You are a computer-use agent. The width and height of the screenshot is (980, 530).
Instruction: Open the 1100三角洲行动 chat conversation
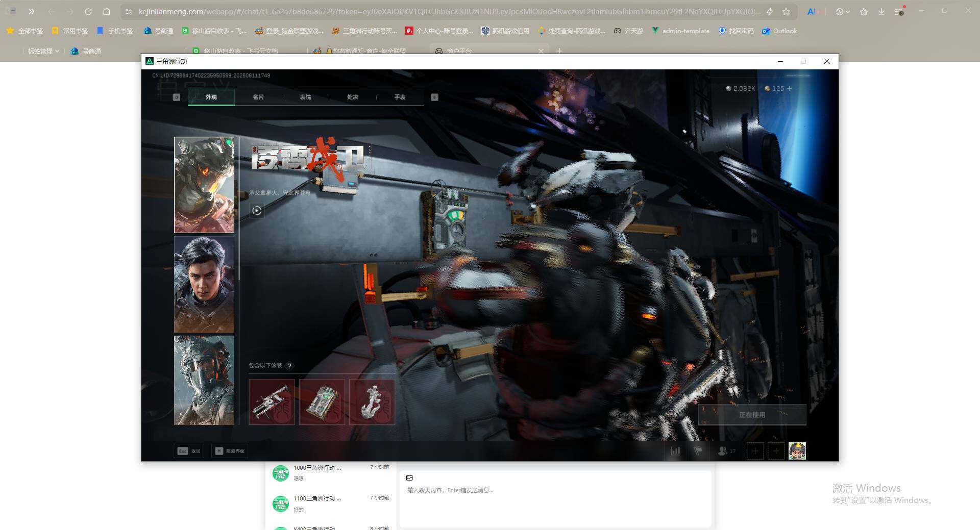[x=331, y=503]
